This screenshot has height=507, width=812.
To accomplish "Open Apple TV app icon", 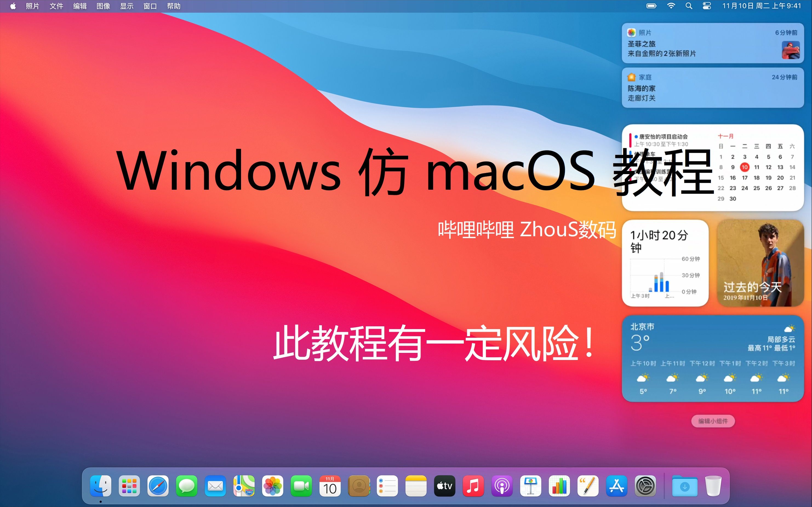I will (x=445, y=486).
